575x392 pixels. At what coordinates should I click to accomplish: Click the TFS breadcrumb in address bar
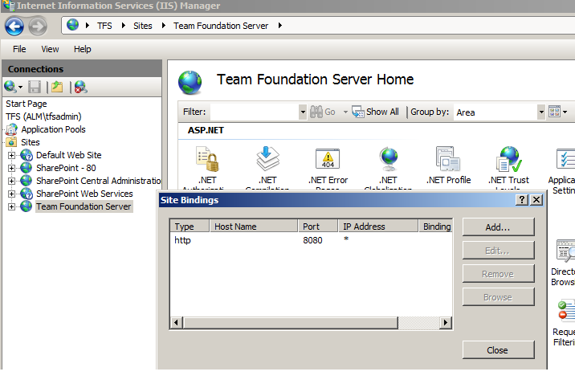point(104,26)
